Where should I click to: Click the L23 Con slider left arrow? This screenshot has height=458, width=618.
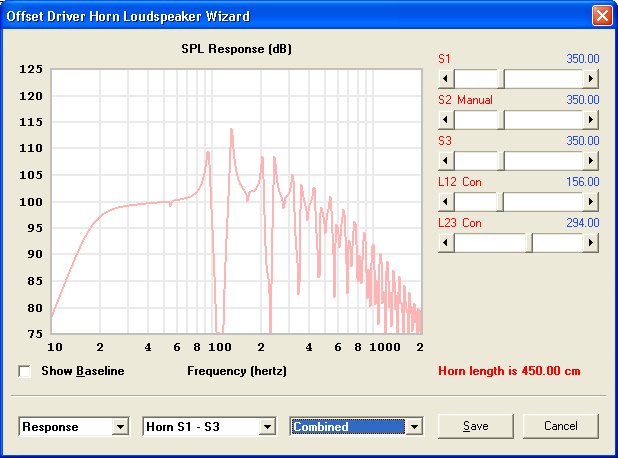tap(446, 242)
